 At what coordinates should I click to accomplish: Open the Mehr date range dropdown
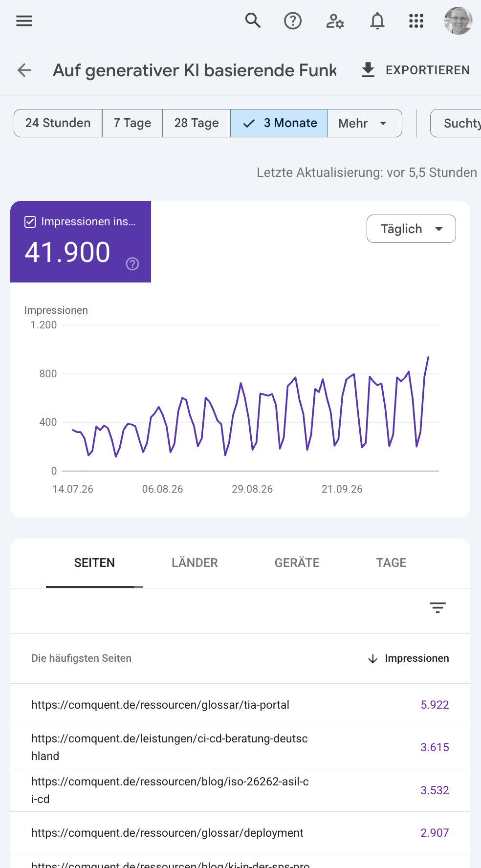365,123
